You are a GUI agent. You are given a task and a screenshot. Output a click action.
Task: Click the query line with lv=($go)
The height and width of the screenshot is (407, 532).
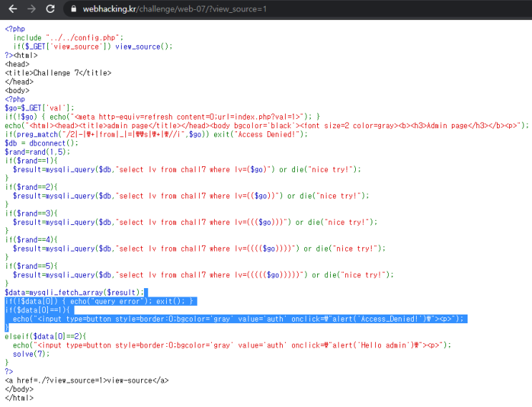pos(187,169)
